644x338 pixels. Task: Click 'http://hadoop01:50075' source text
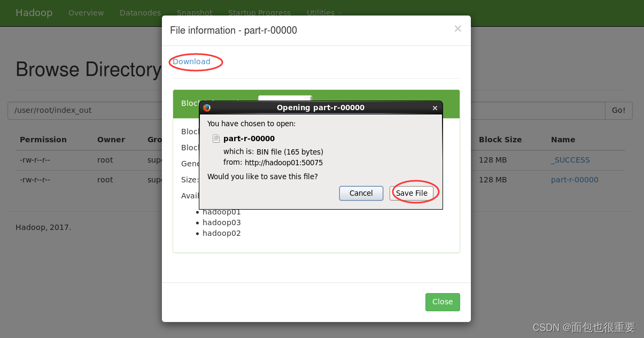tap(284, 163)
